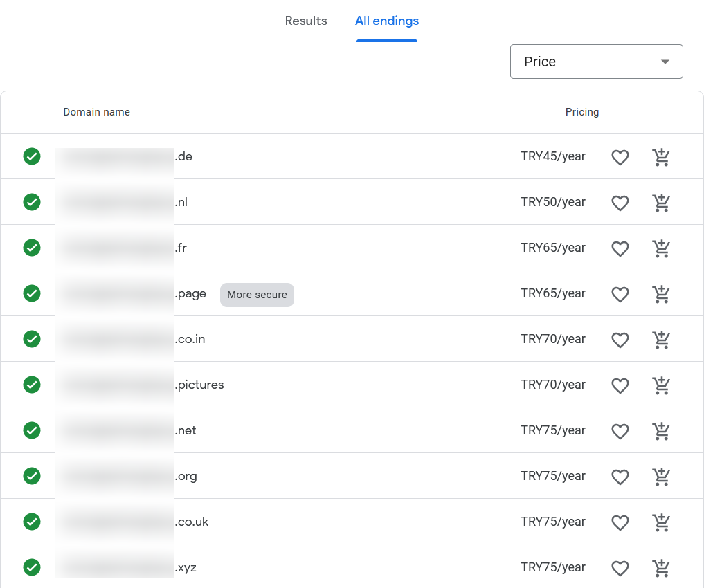Image resolution: width=704 pixels, height=588 pixels.
Task: Favorite the .nl domain with the heart icon
Action: tap(620, 203)
